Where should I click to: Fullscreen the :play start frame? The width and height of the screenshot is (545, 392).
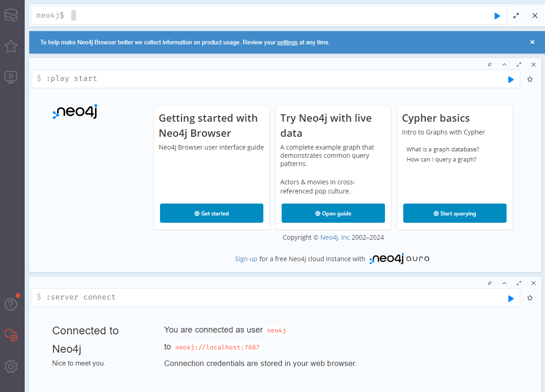pos(519,64)
